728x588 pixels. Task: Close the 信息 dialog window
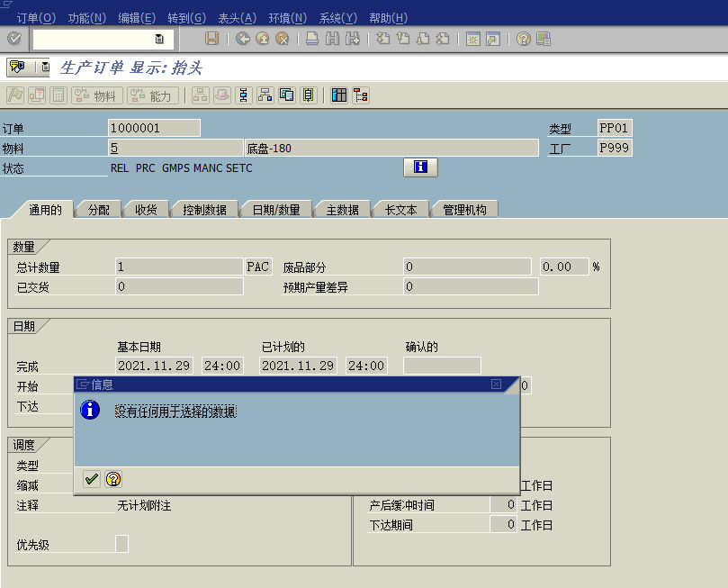[x=496, y=384]
